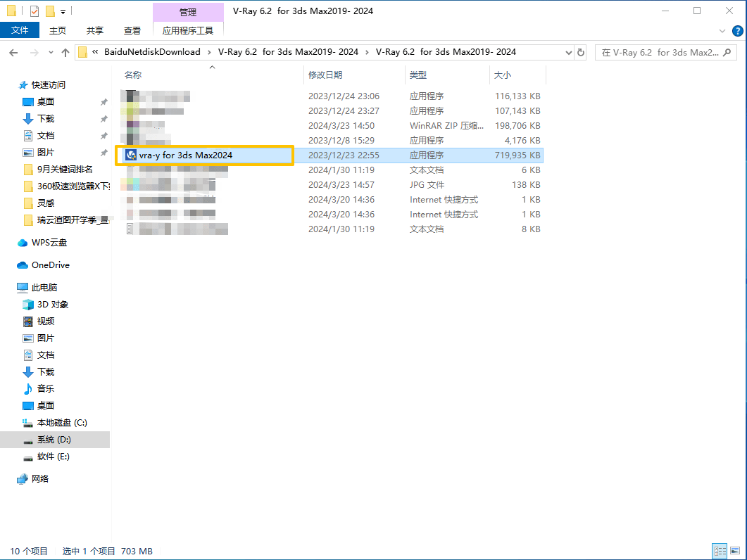The height and width of the screenshot is (560, 747).
Task: Click the pin icon beside 图片
Action: tap(104, 153)
